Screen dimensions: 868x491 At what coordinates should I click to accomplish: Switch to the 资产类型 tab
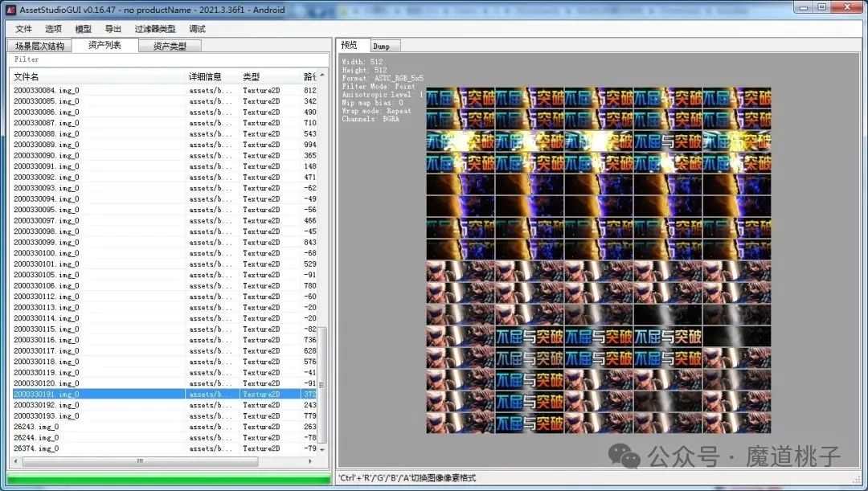[170, 46]
